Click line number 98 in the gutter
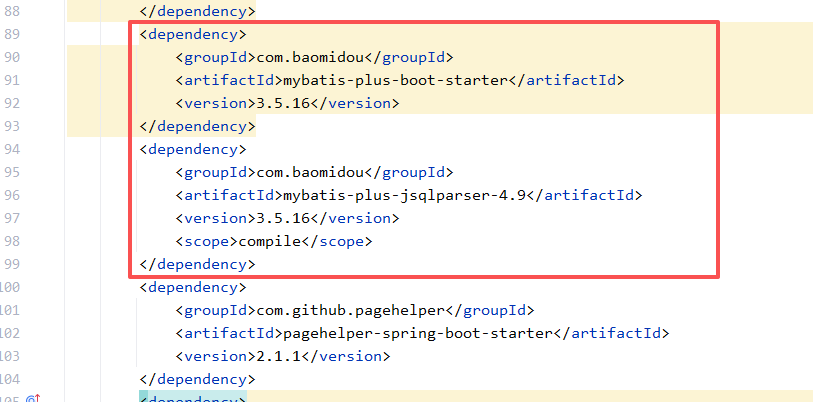813x402 pixels. 11,242
